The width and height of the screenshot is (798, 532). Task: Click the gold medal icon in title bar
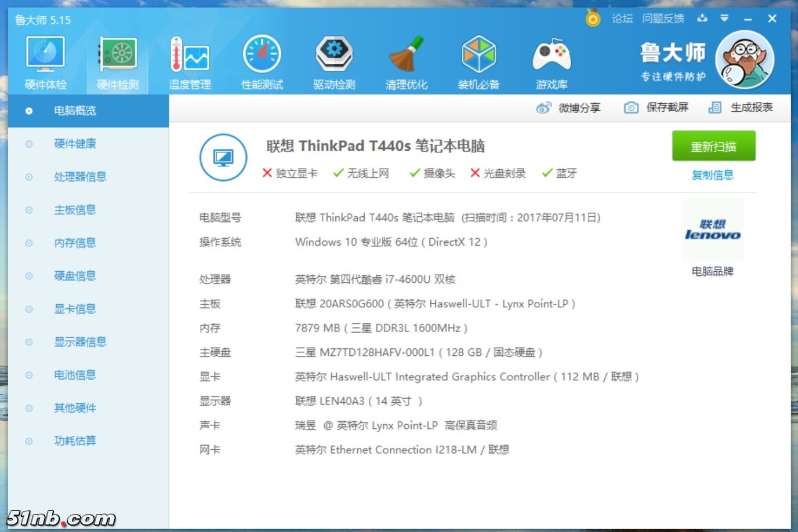click(x=593, y=19)
